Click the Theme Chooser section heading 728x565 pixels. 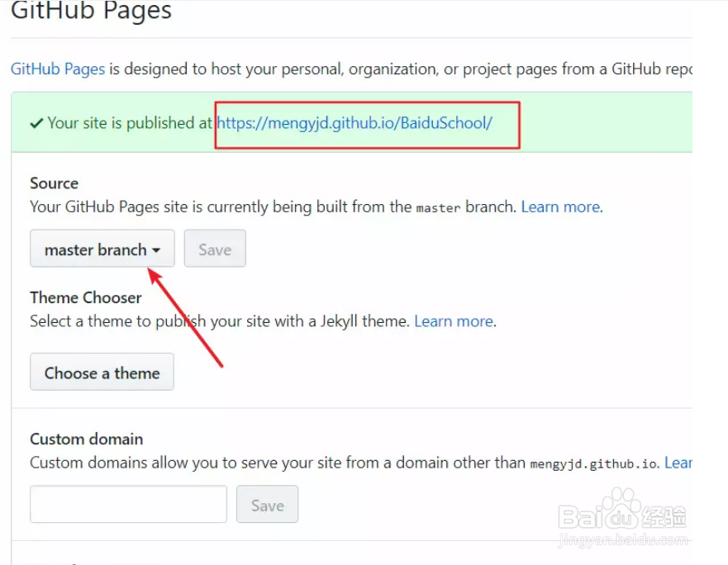pyautogui.click(x=86, y=297)
